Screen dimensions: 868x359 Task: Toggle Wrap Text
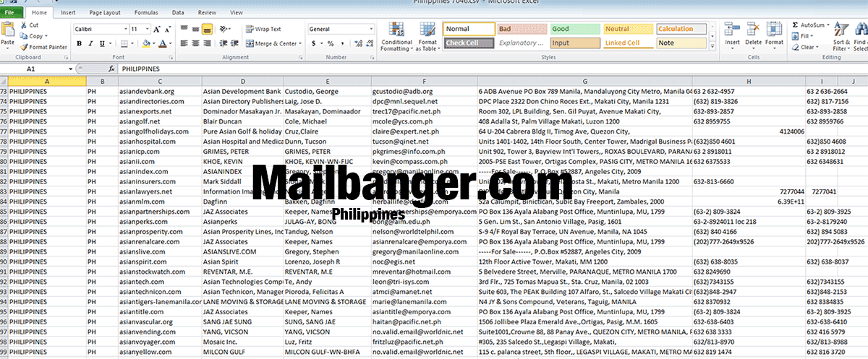tap(264, 29)
